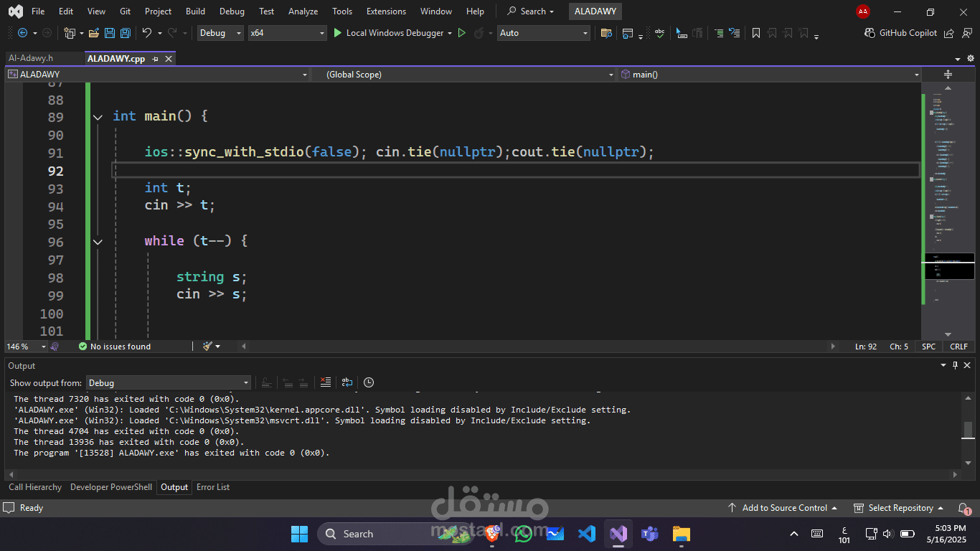Open the GitHub Copilot menu
The image size is (980, 551).
[900, 33]
